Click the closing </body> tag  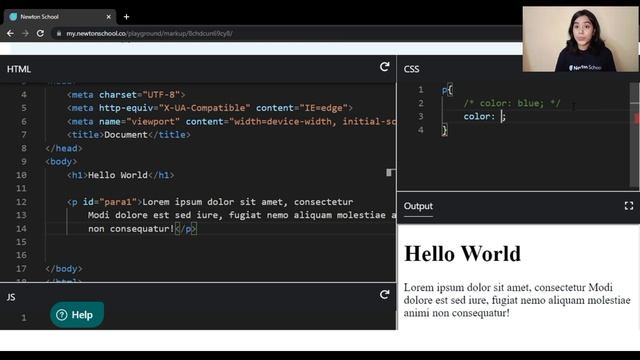pyautogui.click(x=64, y=269)
